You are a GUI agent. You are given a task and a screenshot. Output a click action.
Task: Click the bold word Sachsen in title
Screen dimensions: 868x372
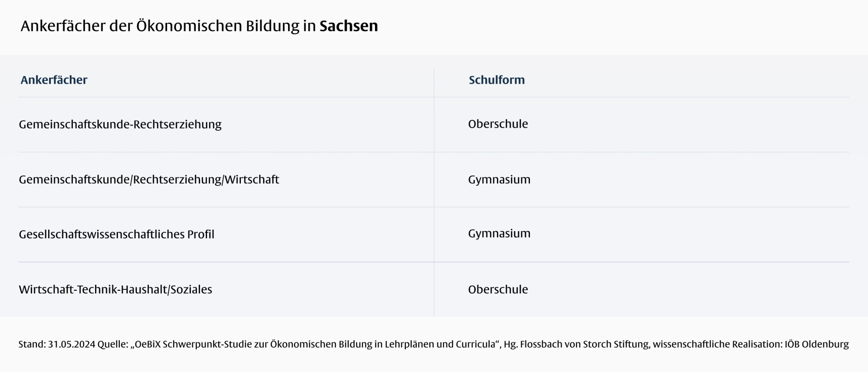click(x=349, y=26)
